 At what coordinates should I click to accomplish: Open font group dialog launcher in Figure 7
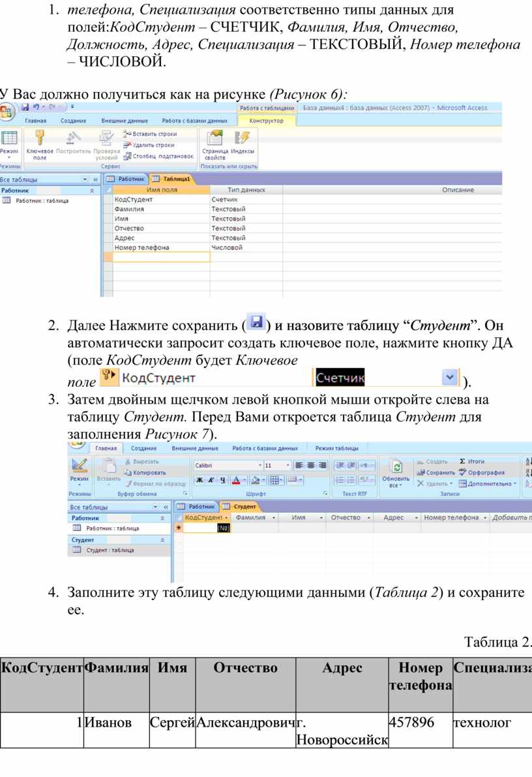click(325, 494)
